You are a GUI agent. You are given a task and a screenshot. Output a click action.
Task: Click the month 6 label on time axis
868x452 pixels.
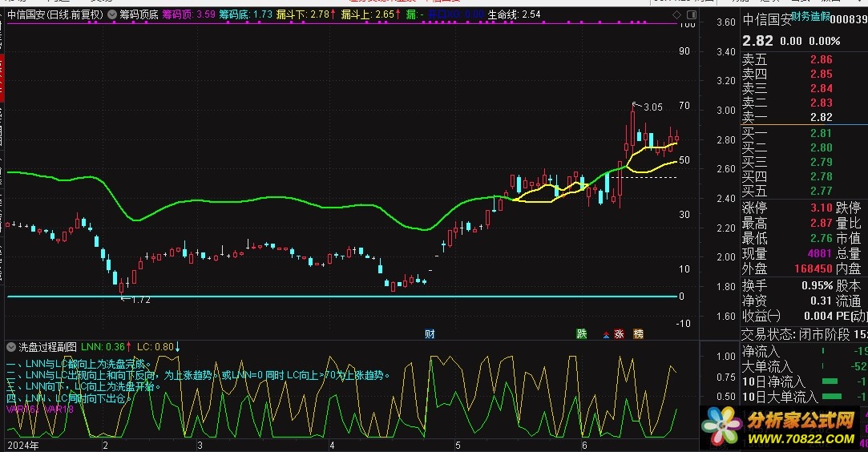[x=584, y=446]
